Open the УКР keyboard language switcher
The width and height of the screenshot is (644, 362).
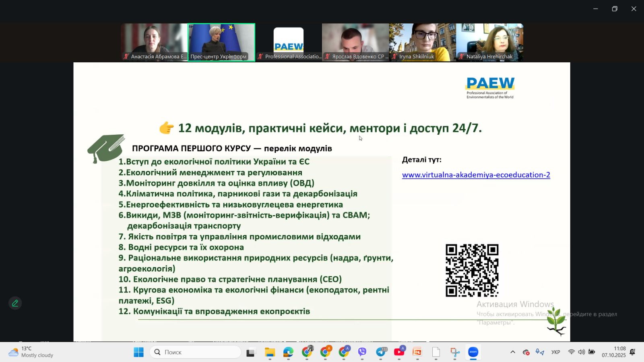pos(555,352)
